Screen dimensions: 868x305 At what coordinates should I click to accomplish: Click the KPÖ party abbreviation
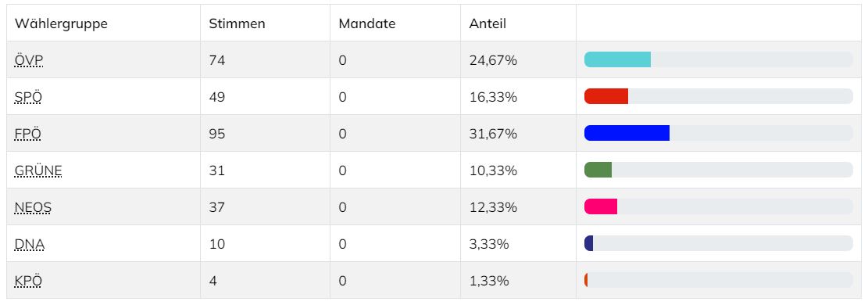point(28,281)
